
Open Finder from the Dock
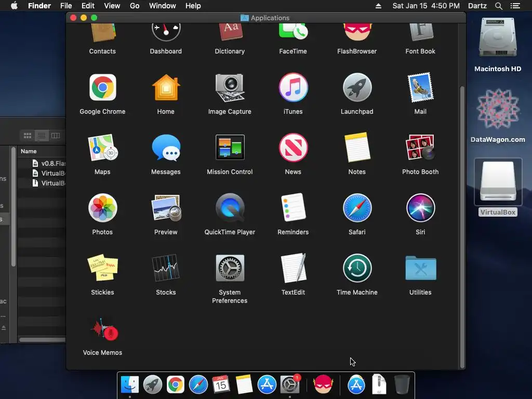(130, 384)
